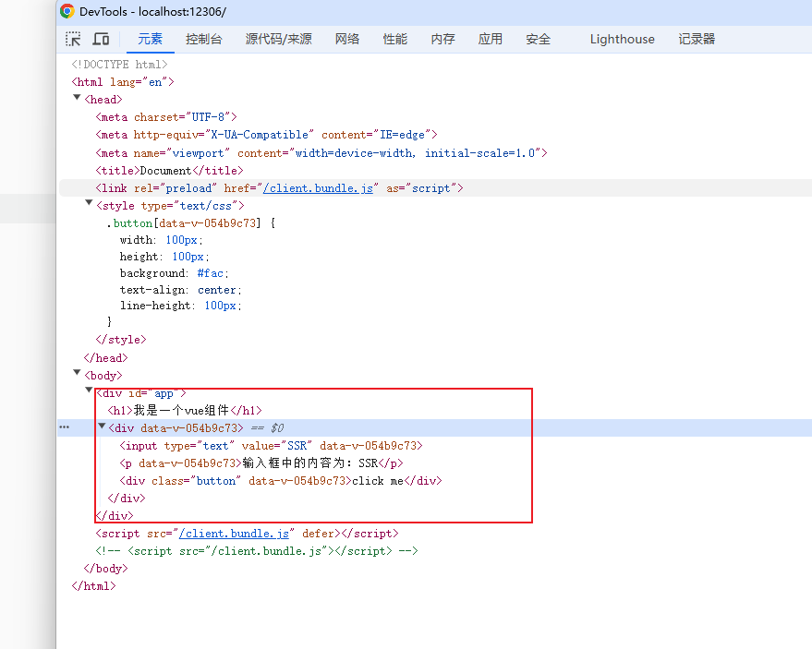Image resolution: width=812 pixels, height=649 pixels.
Task: Switch to the 记录器 tab
Action: pos(697,39)
